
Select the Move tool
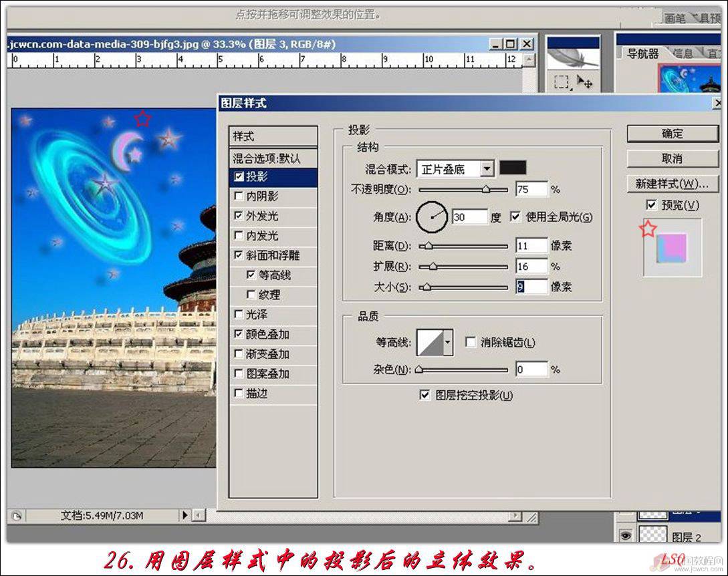pos(584,82)
